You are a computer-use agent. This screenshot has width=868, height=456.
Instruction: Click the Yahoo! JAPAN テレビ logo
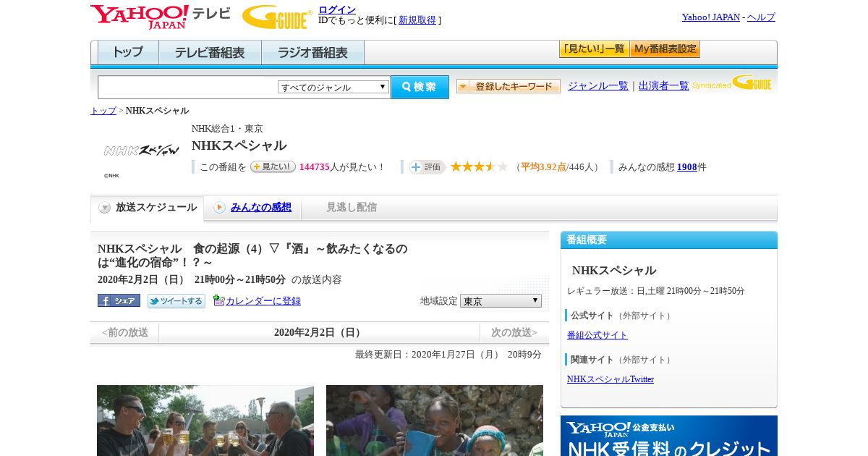(x=161, y=17)
